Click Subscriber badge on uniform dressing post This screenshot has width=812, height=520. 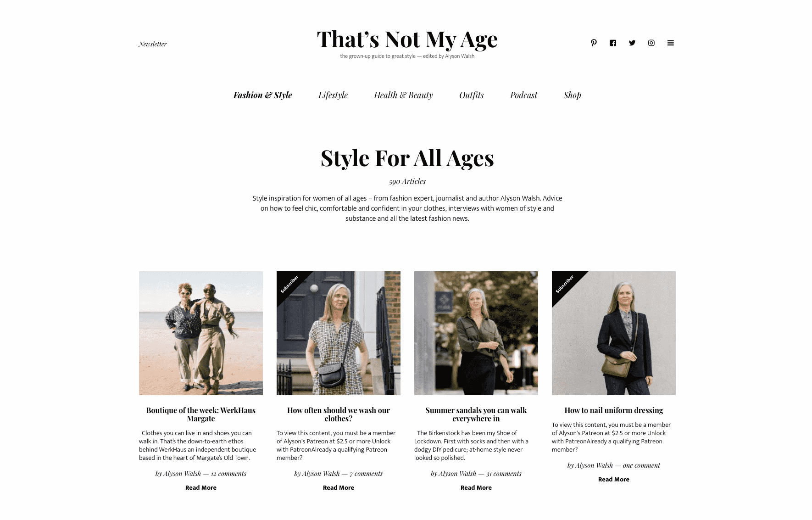[564, 284]
